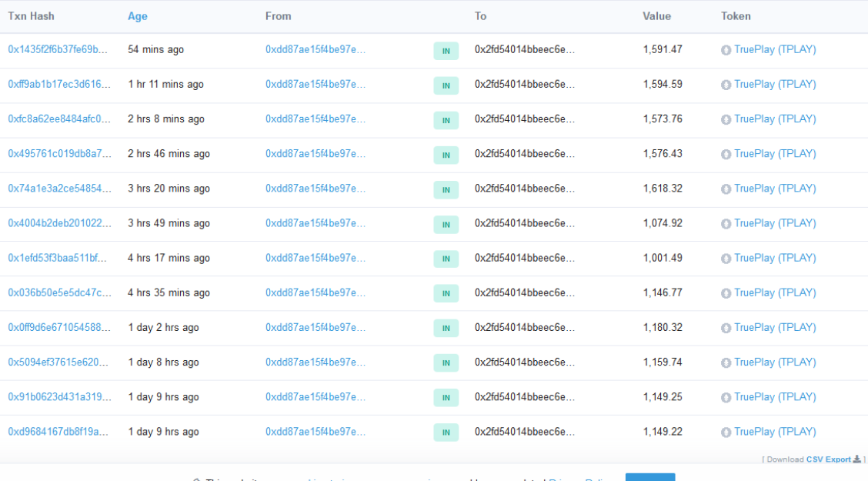Screen dimensions: 868x481
Task: Click TruePlay token icon in the 1,146.77 row
Action: click(726, 293)
